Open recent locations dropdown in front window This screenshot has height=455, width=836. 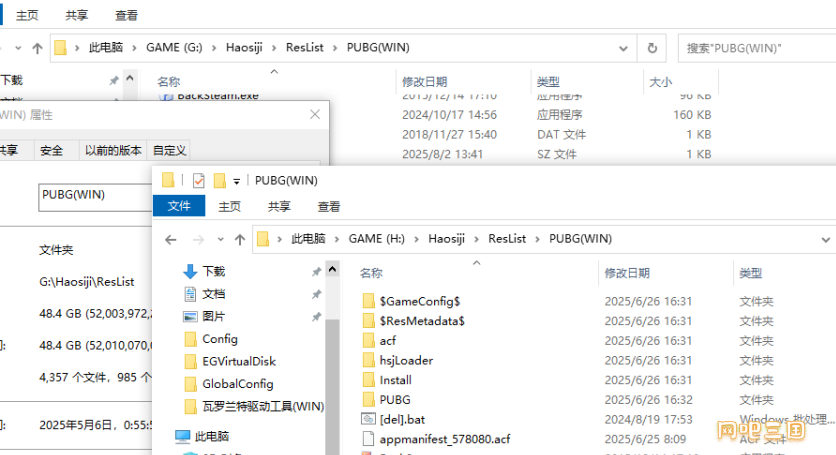pos(220,240)
